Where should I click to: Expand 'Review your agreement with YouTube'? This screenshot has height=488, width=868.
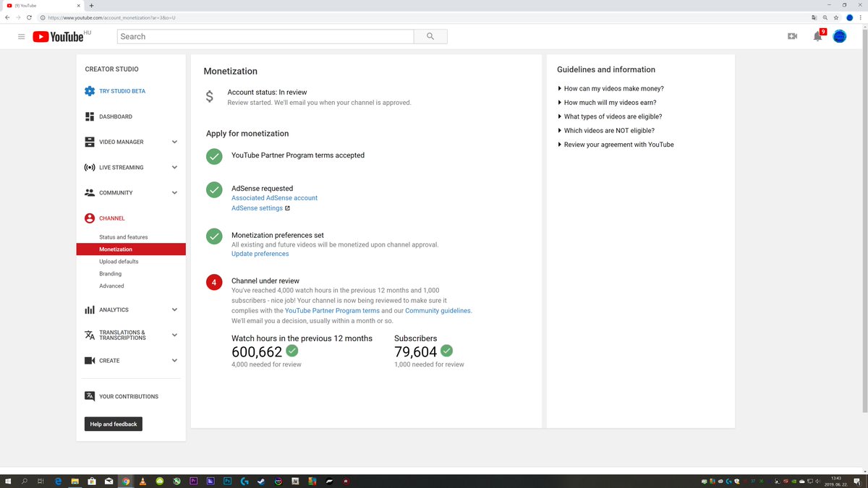point(615,145)
